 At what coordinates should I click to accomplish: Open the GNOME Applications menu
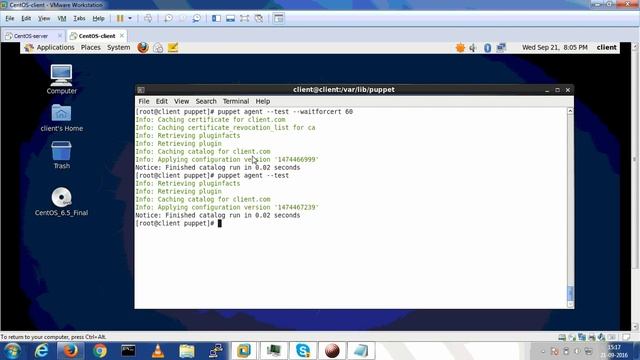coord(56,47)
